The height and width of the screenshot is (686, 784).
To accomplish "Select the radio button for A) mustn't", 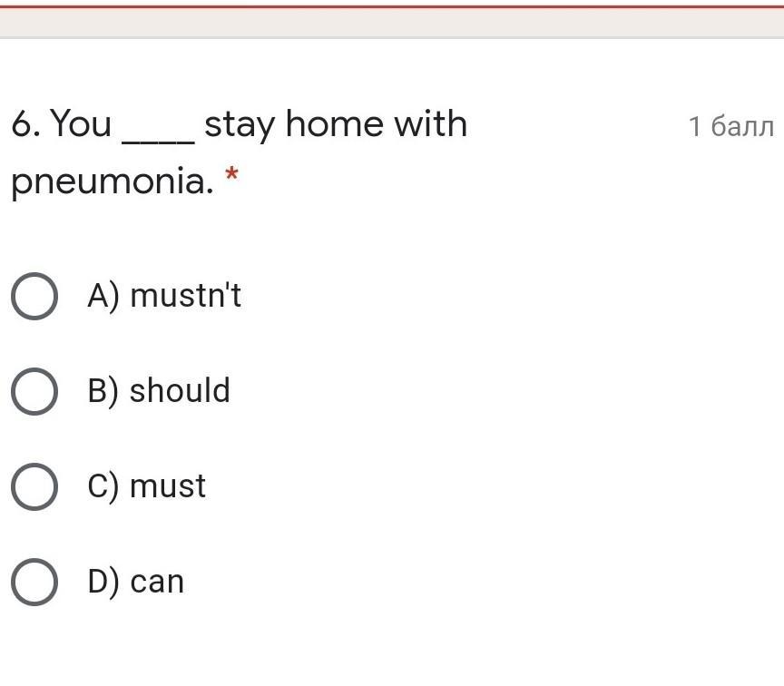I will tap(34, 296).
